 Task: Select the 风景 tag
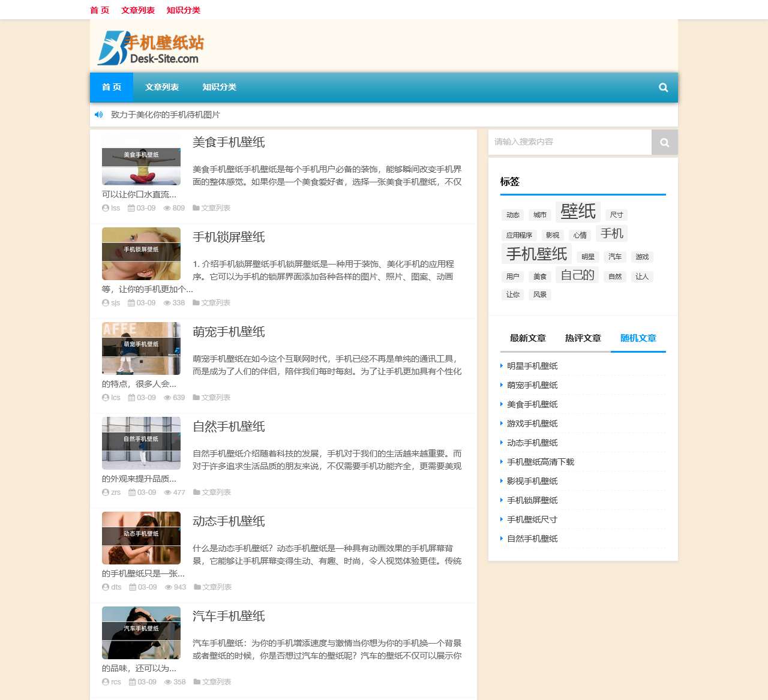coord(540,295)
